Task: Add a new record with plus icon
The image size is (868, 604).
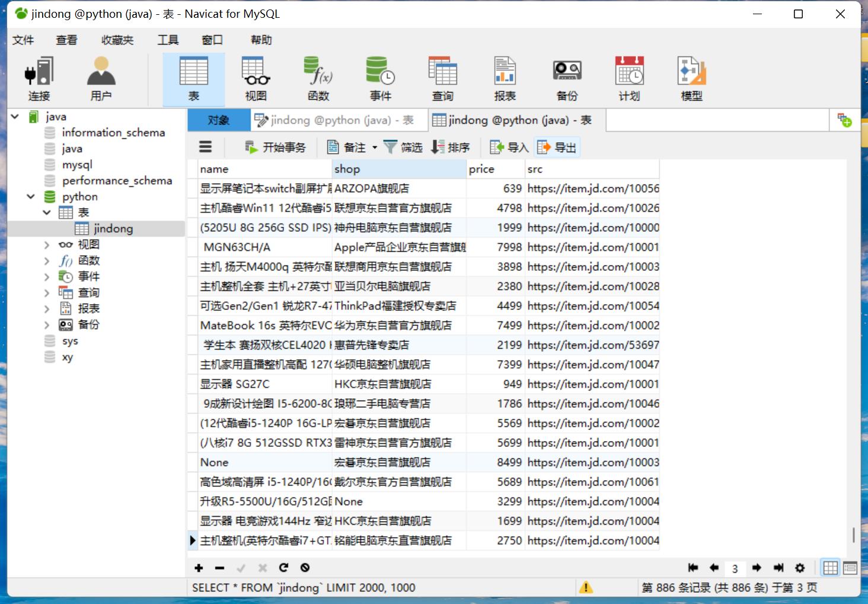Action: click(x=199, y=568)
